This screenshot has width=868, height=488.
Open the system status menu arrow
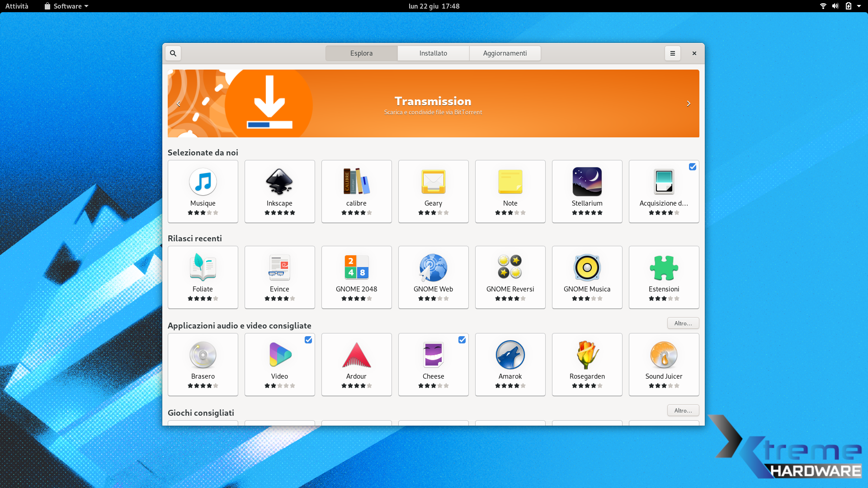click(859, 6)
